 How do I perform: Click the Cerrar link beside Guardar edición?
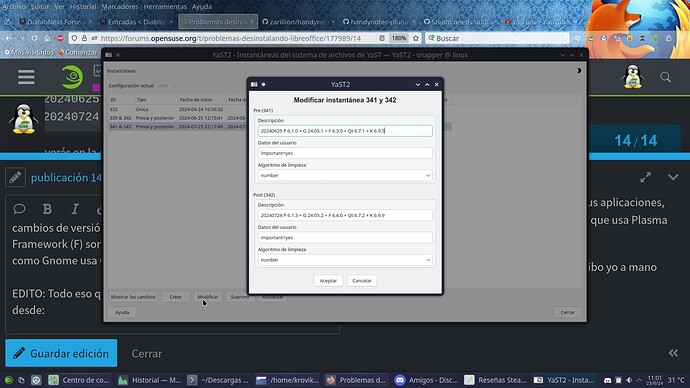tap(147, 354)
